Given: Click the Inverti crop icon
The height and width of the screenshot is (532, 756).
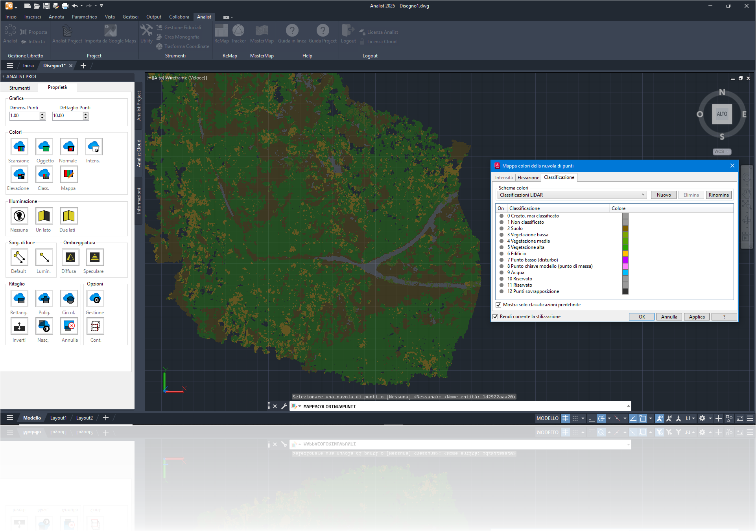Looking at the screenshot, I should coord(19,326).
